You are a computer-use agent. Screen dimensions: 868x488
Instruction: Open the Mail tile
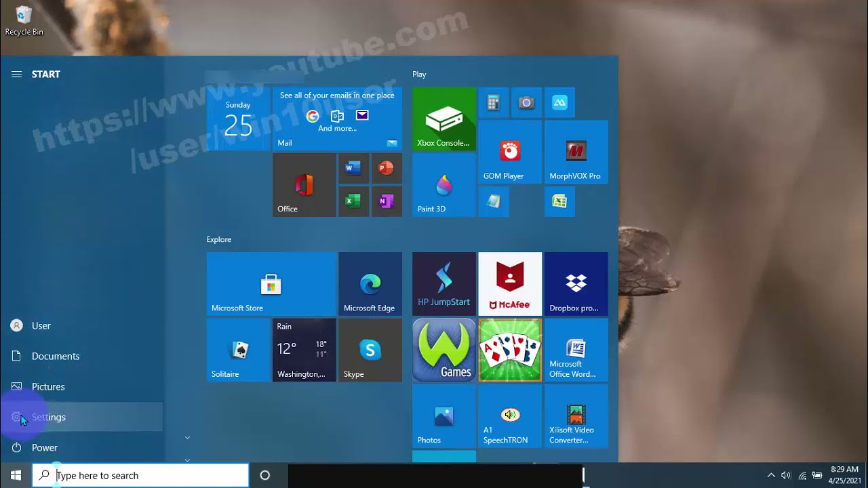337,119
